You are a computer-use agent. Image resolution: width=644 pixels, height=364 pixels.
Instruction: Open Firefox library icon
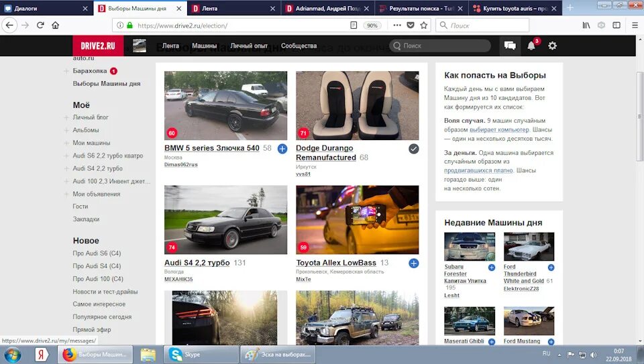(x=586, y=25)
